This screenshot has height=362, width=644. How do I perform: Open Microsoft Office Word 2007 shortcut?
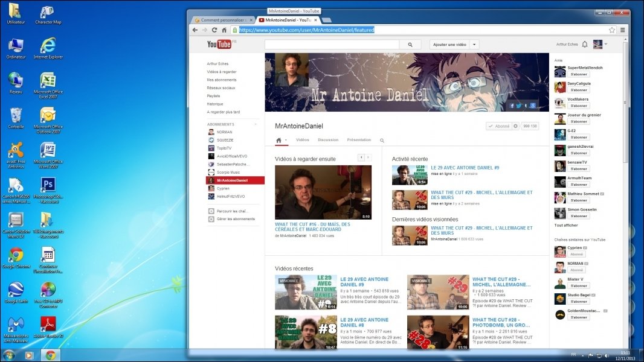tap(48, 154)
